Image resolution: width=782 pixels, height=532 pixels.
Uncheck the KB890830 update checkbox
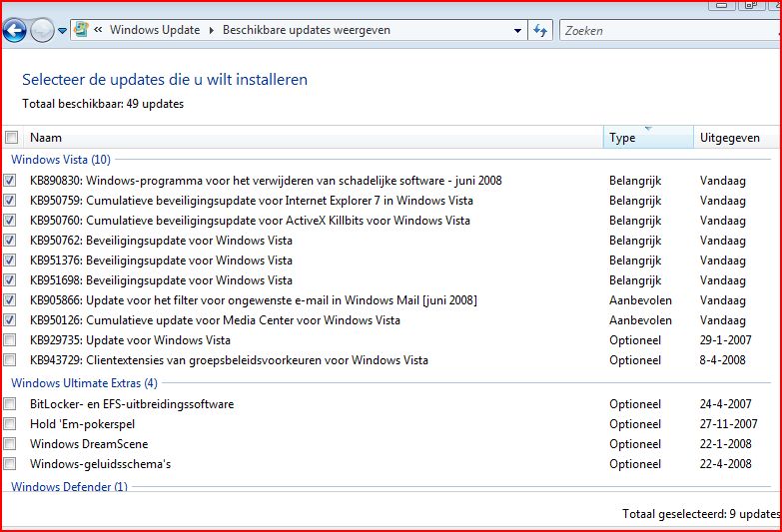click(x=10, y=180)
